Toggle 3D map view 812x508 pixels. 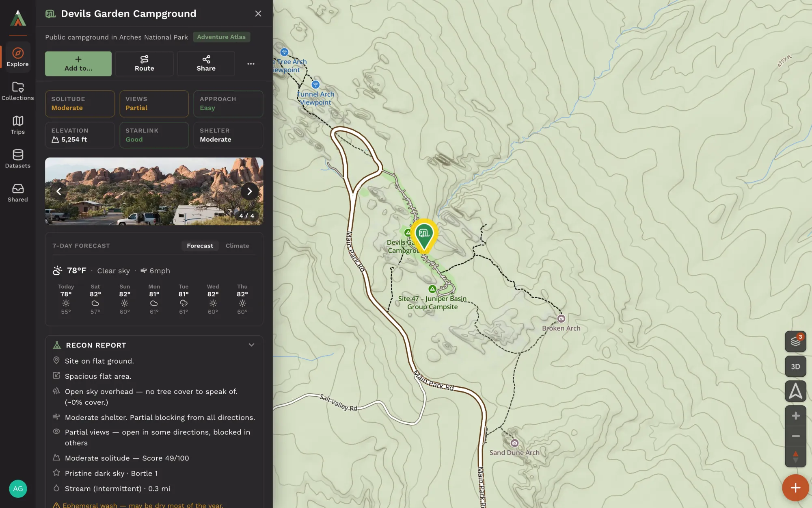coord(795,367)
